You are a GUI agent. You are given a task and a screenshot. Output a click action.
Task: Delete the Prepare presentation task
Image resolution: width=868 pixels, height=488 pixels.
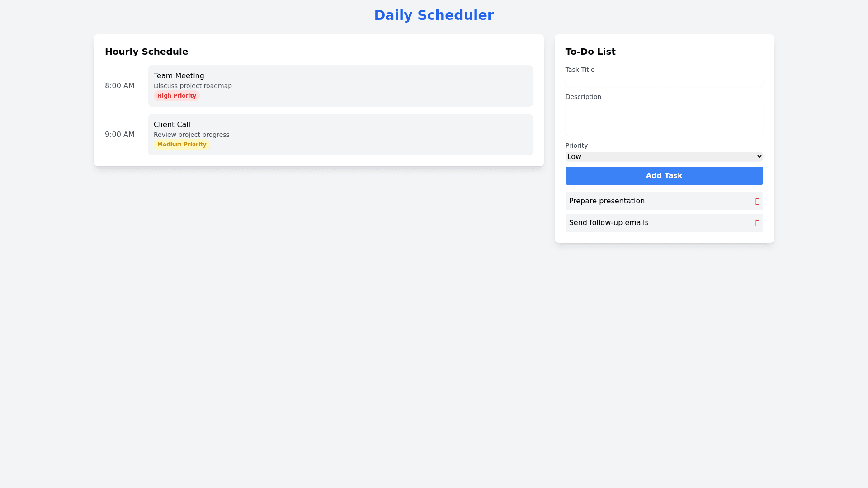(x=757, y=202)
